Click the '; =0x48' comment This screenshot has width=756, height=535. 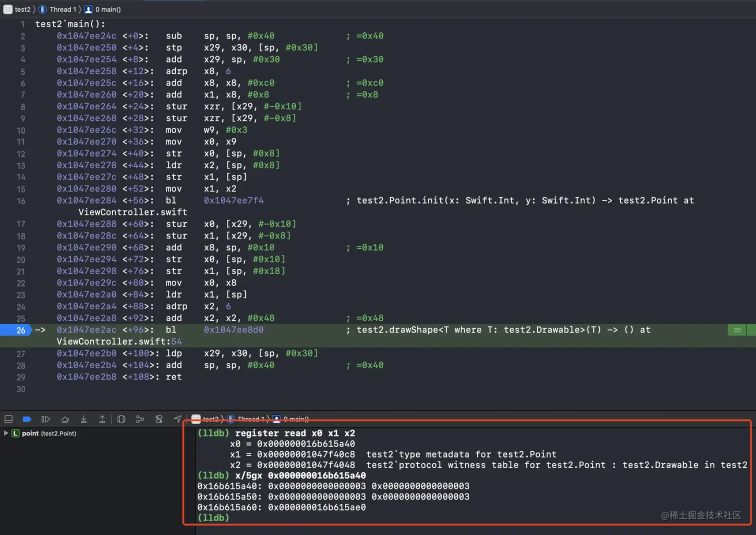[364, 317]
